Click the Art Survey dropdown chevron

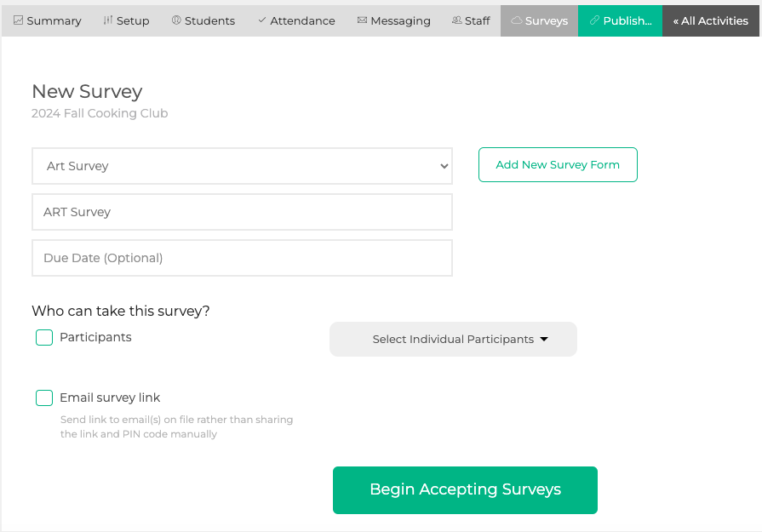coord(444,166)
